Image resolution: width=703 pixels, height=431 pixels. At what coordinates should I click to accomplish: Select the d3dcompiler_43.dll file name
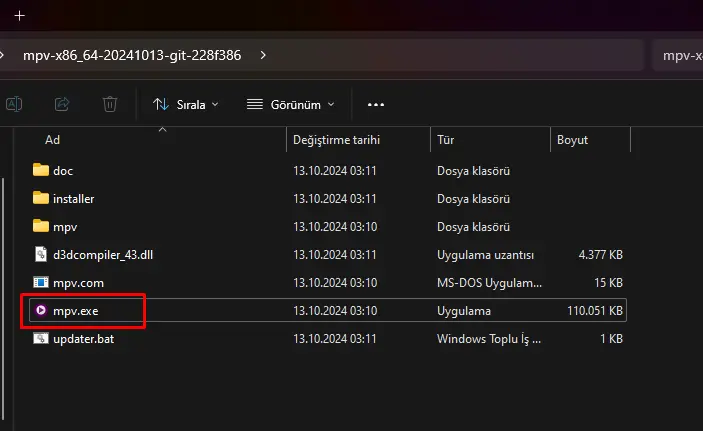click(103, 255)
